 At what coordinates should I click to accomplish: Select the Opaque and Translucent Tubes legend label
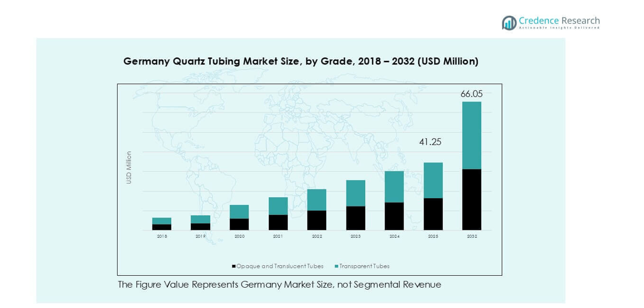point(279,266)
